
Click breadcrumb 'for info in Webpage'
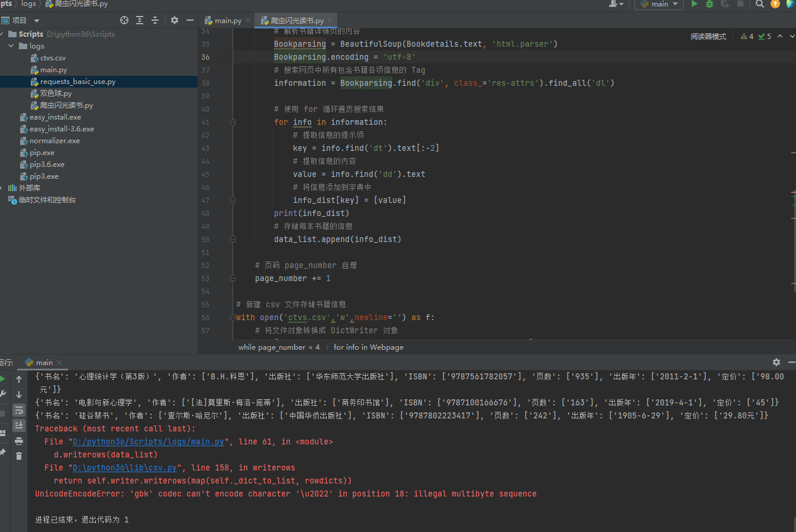coord(368,347)
